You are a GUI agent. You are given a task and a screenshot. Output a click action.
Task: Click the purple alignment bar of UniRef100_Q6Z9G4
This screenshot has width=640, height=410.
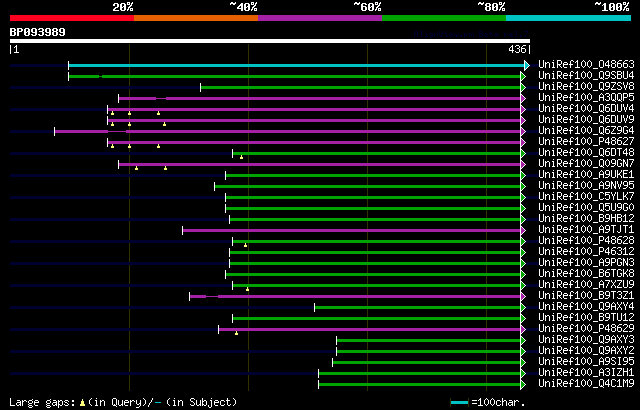click(288, 131)
